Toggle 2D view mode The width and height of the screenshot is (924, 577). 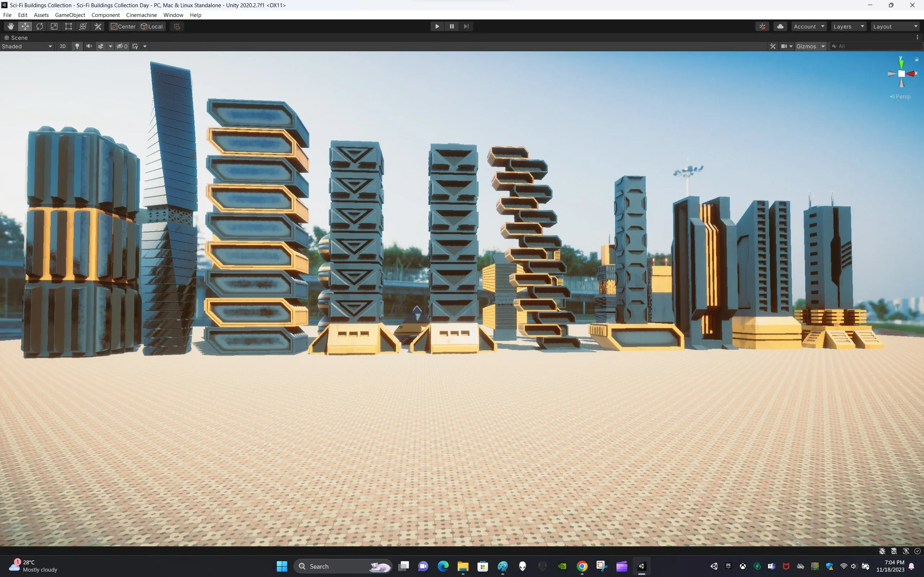pyautogui.click(x=62, y=46)
